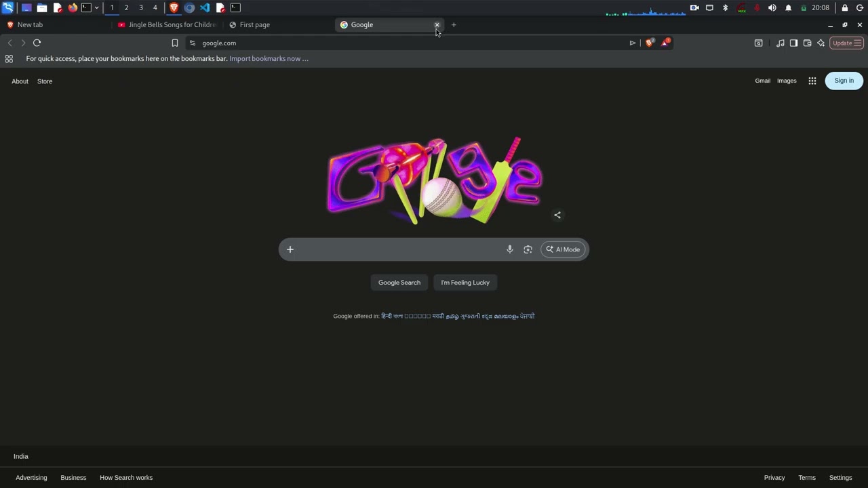Image resolution: width=868 pixels, height=488 pixels.
Task: Open the Advertising footer link
Action: tap(31, 478)
